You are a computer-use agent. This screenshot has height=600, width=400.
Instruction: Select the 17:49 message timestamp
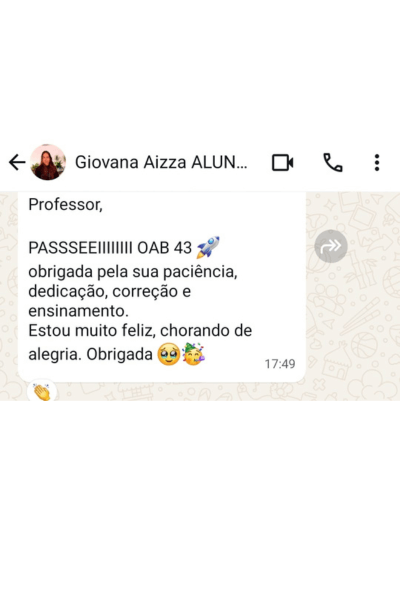click(280, 364)
